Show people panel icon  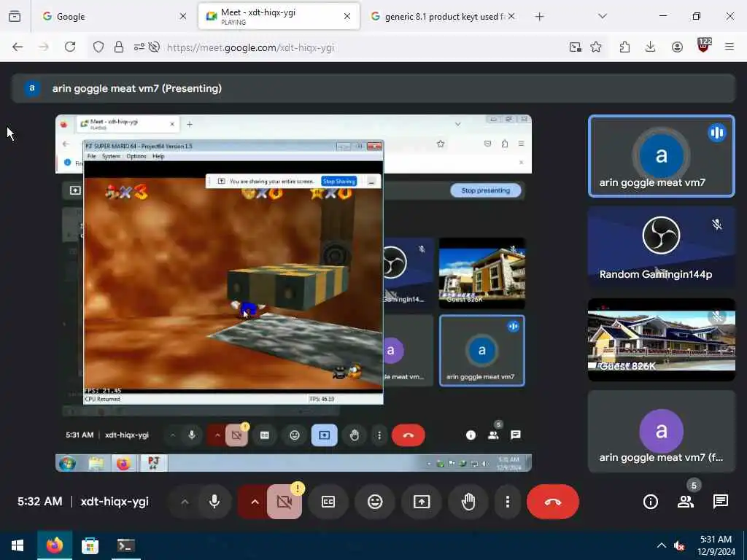[686, 502]
